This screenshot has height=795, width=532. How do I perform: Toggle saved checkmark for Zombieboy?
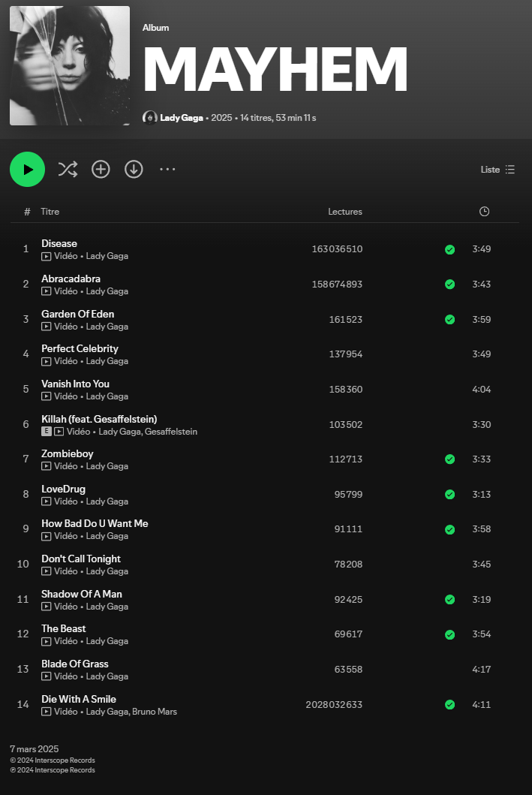point(449,459)
